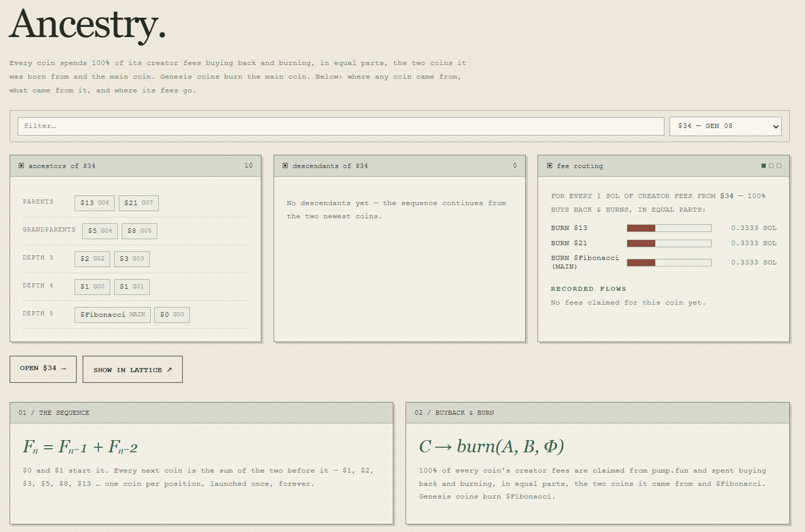Pick the $1 G01 ancestor chip
Viewport: 805px width, 532px height.
click(132, 286)
